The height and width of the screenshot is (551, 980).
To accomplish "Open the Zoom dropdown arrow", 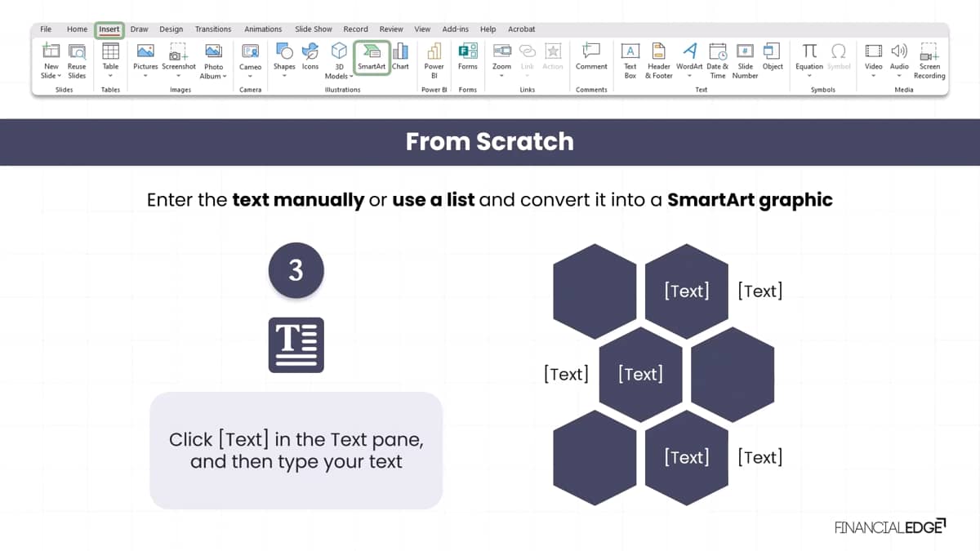I will (502, 76).
